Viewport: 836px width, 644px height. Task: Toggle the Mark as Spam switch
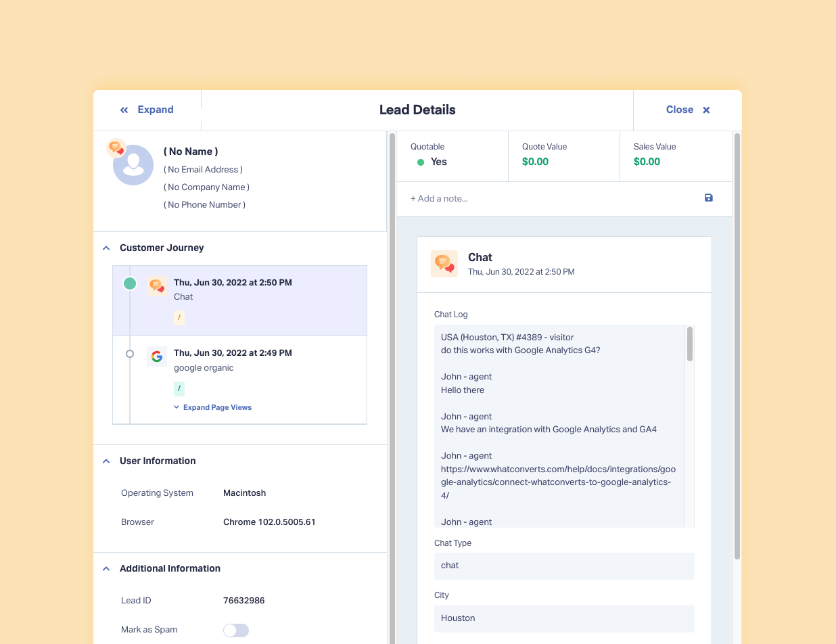tap(236, 630)
